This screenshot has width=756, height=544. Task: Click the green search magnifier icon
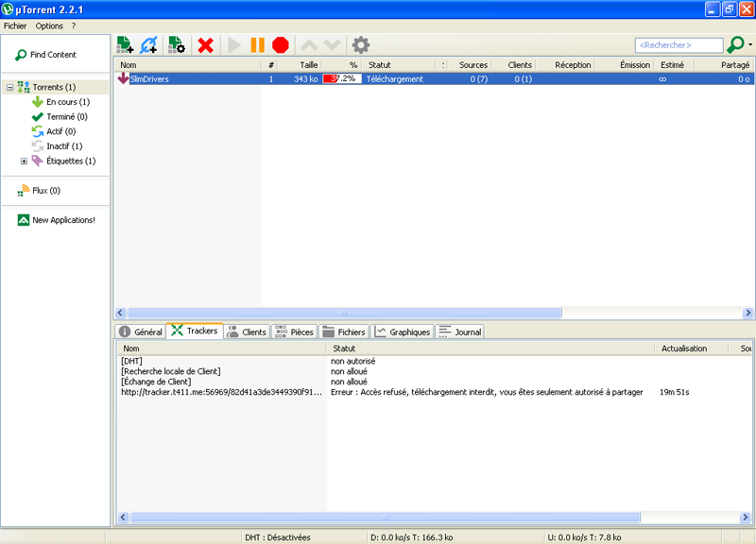(x=735, y=44)
